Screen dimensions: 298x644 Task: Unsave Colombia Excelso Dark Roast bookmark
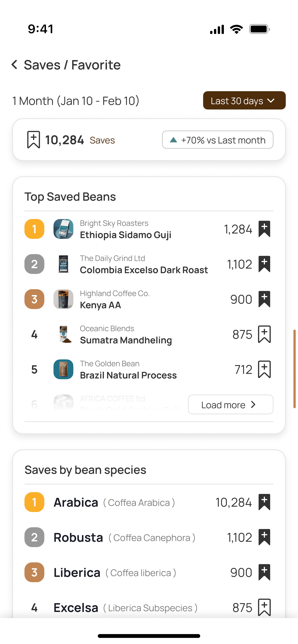pos(264,264)
